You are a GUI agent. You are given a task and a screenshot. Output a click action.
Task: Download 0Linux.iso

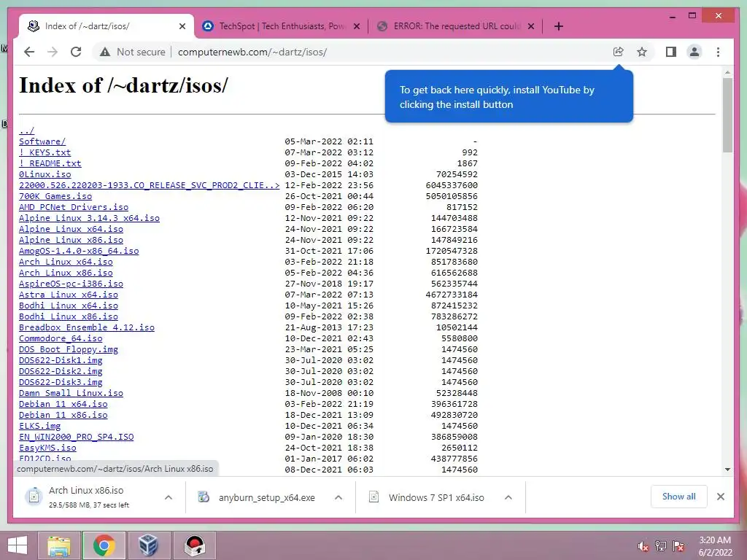(44, 174)
